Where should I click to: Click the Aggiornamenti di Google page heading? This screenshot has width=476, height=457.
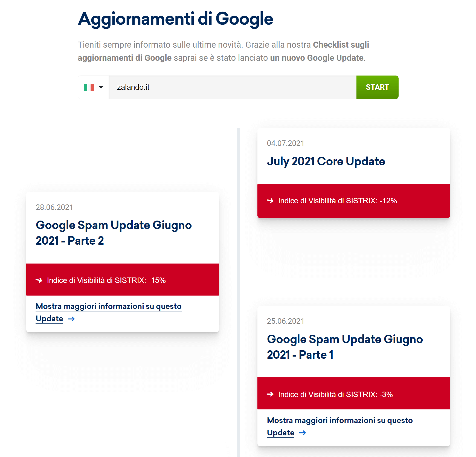pos(175,19)
